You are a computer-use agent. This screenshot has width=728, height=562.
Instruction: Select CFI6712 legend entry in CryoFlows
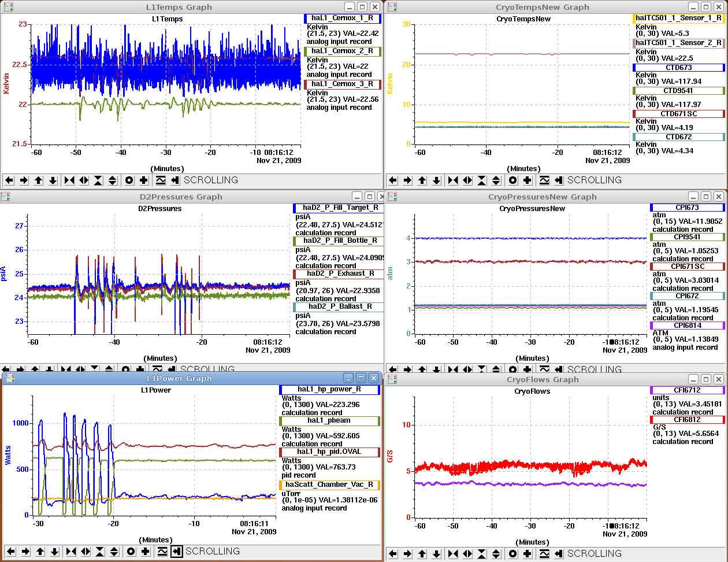click(687, 390)
